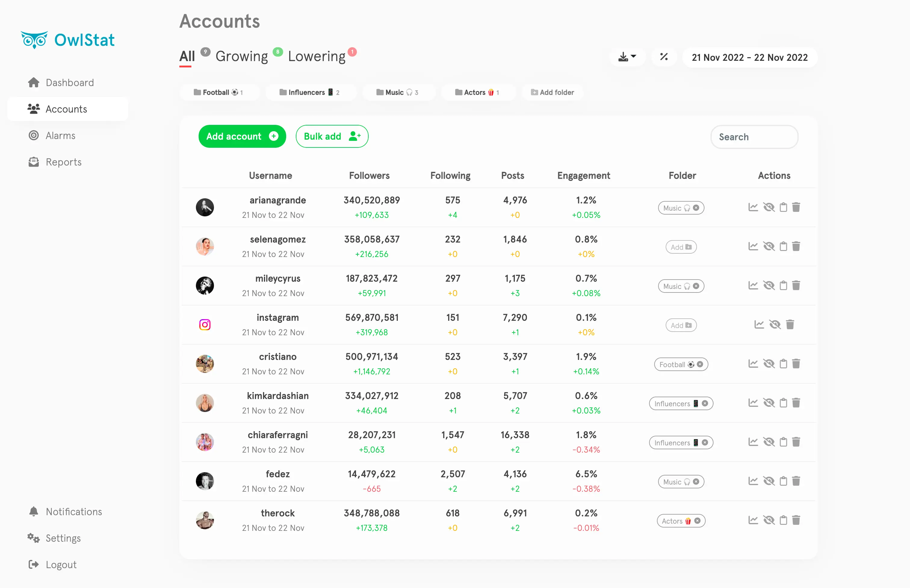
Task: Select the All accounts tab
Action: (187, 56)
